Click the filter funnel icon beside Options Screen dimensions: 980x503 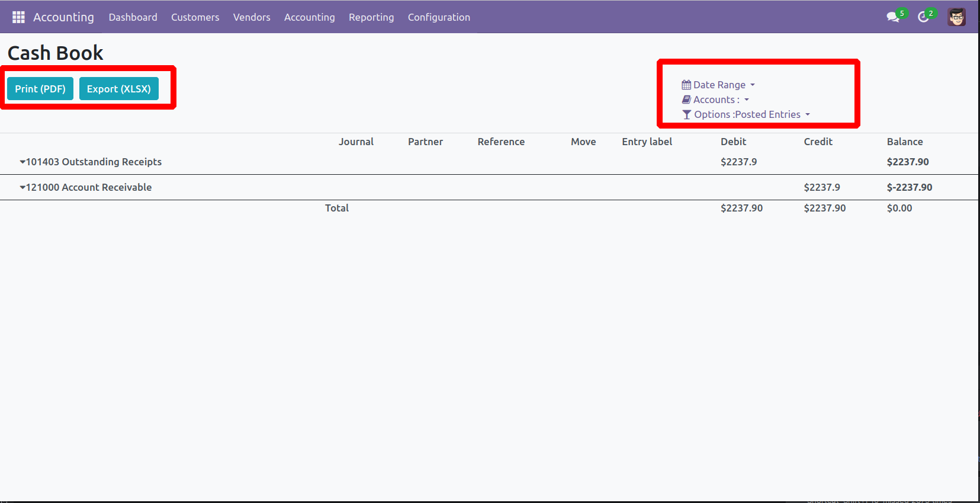click(x=686, y=114)
